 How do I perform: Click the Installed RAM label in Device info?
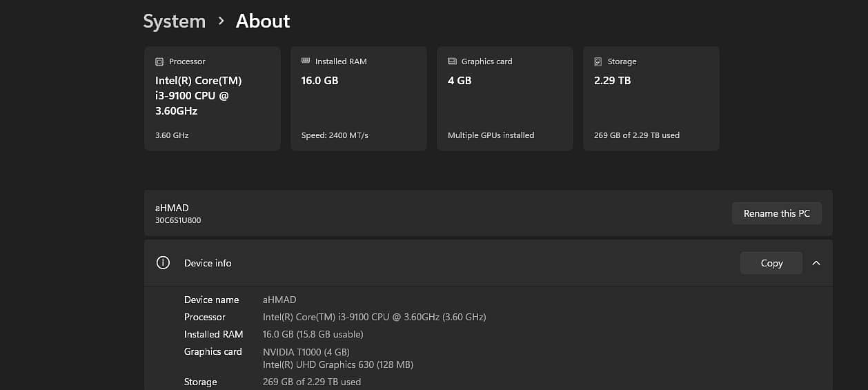(x=213, y=334)
